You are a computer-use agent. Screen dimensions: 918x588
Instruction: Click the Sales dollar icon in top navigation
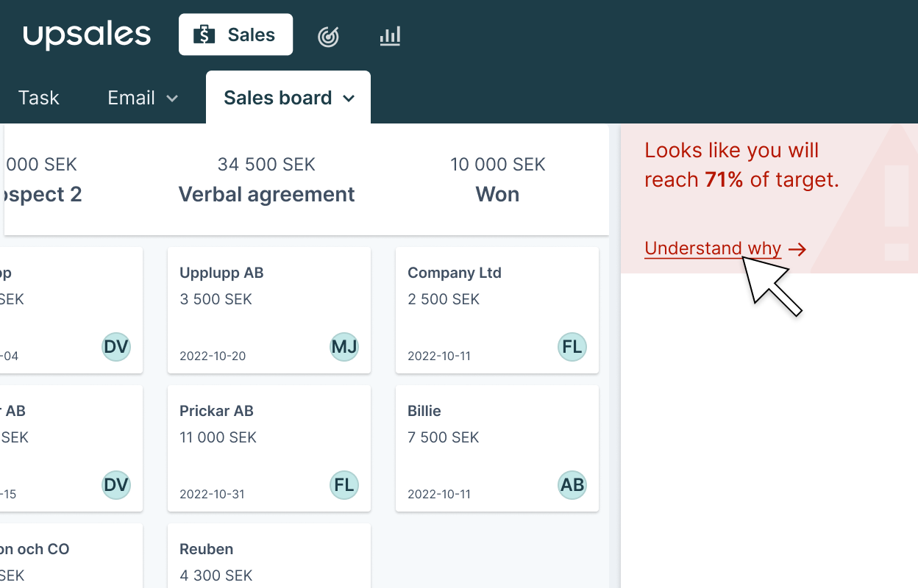(x=204, y=34)
